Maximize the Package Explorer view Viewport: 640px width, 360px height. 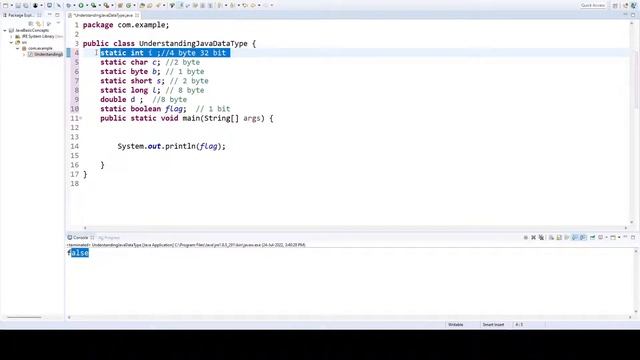(57, 15)
